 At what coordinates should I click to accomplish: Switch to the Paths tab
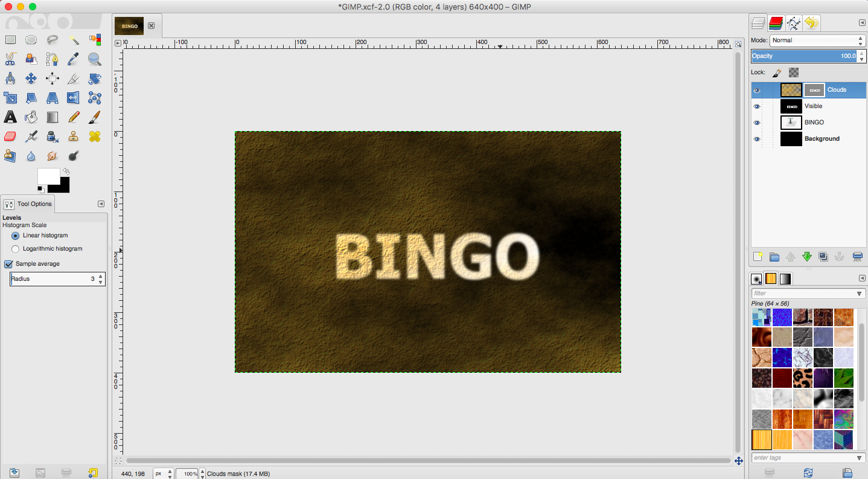[x=794, y=24]
